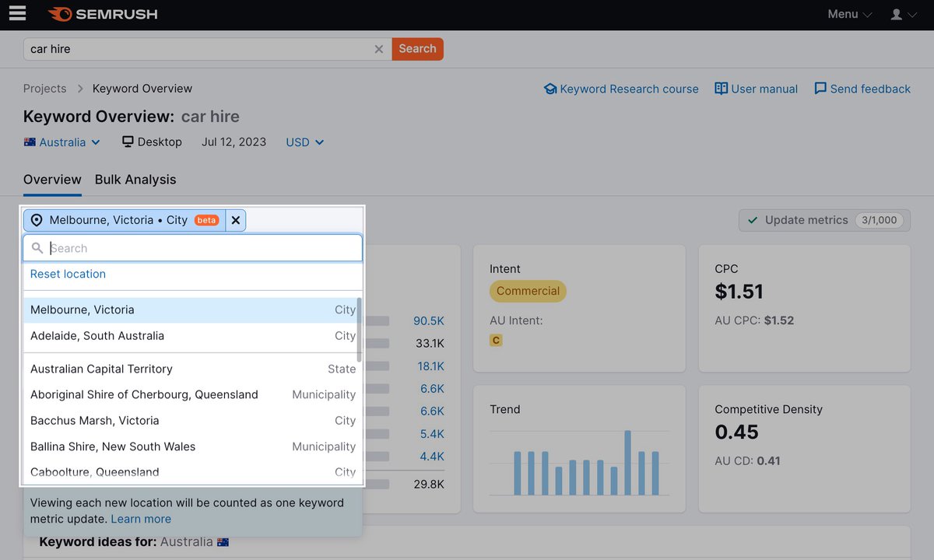Open the Jul 12, 2023 date selector
The image size is (934, 560).
tap(233, 142)
